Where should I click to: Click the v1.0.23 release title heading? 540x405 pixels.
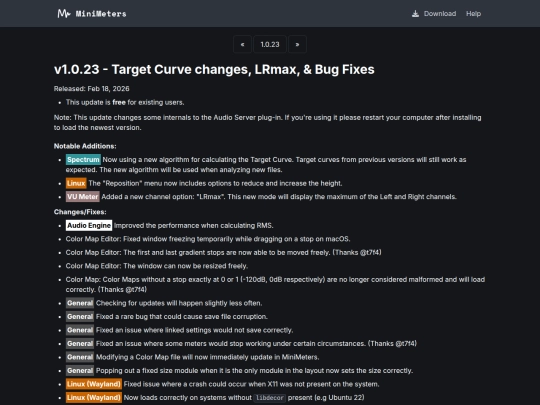[214, 70]
